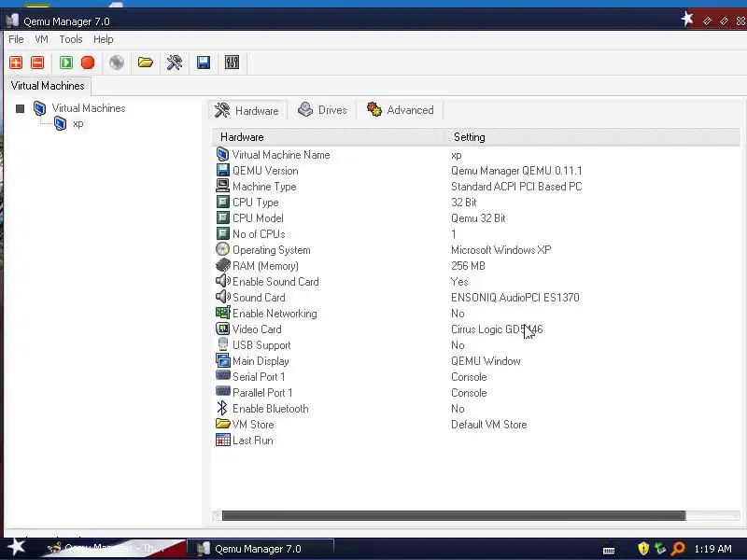
Task: Click the Machine Type computer icon
Action: point(222,186)
